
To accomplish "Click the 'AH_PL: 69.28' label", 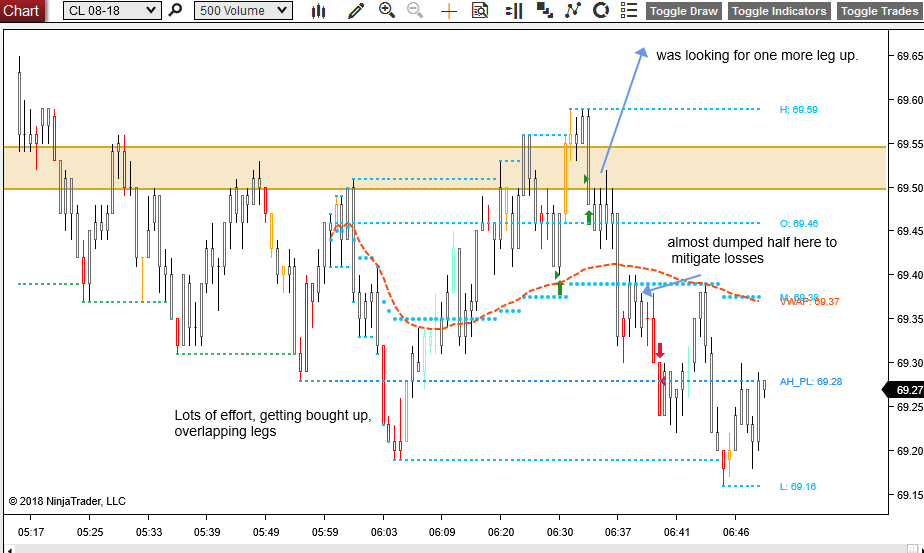I will tap(811, 382).
